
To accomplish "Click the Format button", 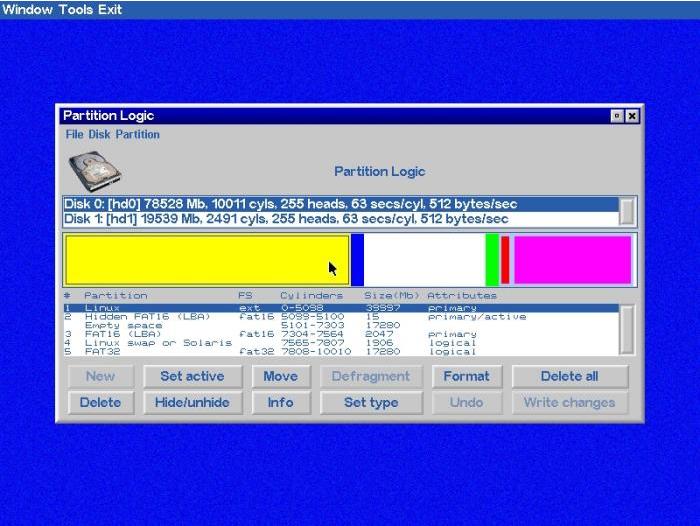I will [x=467, y=376].
